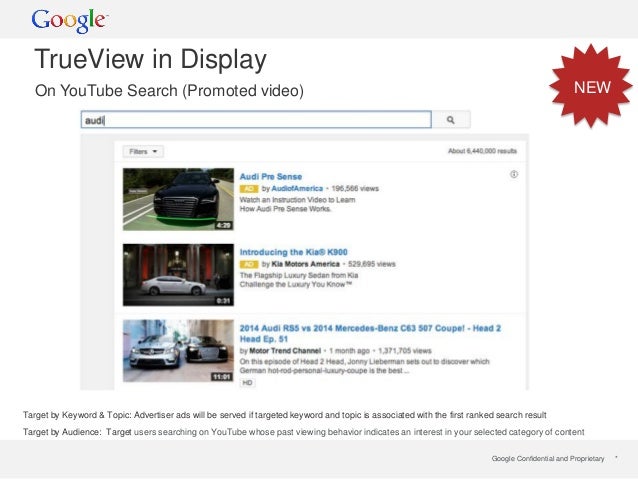Click 'Challenge the Luxury You Know' text
The height and width of the screenshot is (479, 638).
(296, 284)
